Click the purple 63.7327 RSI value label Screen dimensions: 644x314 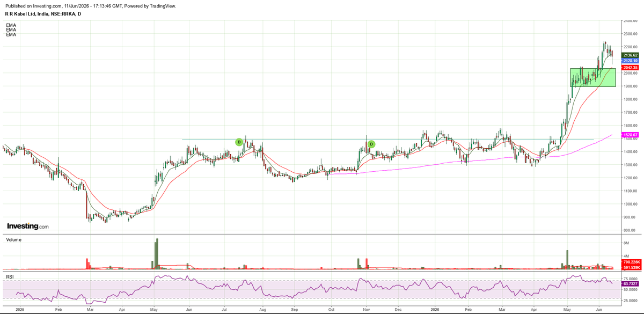click(x=630, y=283)
